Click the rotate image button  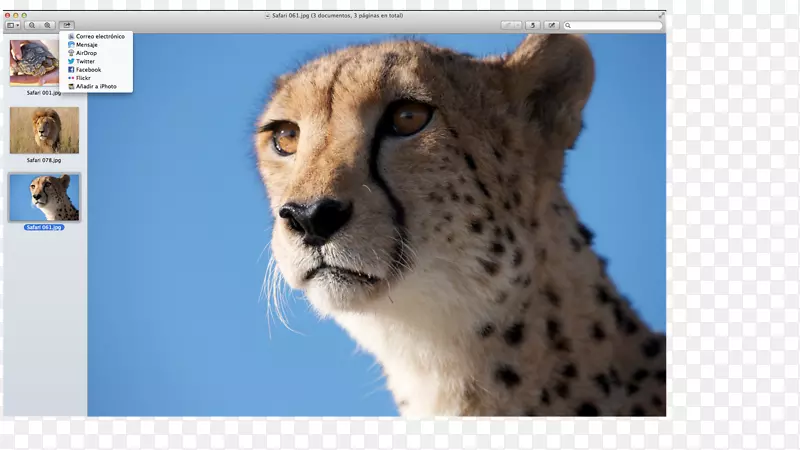click(x=532, y=25)
